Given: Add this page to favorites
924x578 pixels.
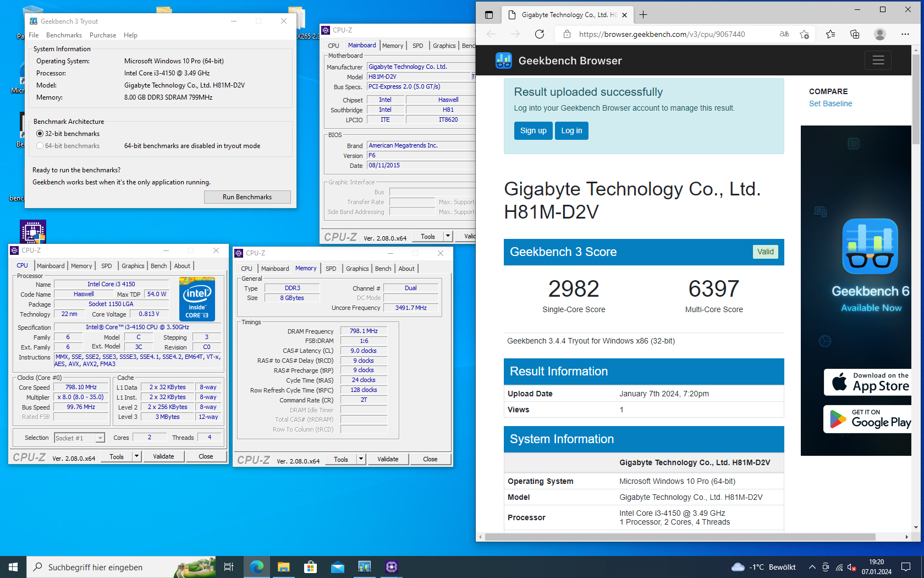Looking at the screenshot, I should [x=804, y=34].
